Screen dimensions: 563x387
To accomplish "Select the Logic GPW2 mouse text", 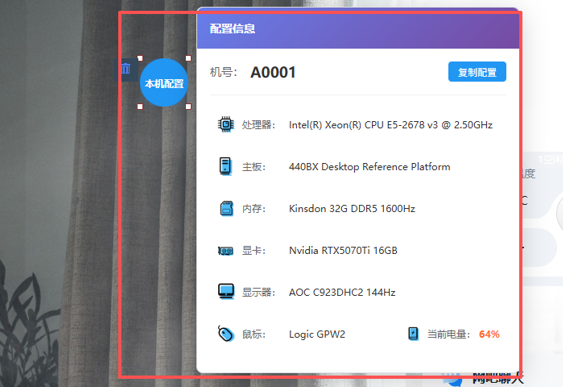I will (317, 334).
